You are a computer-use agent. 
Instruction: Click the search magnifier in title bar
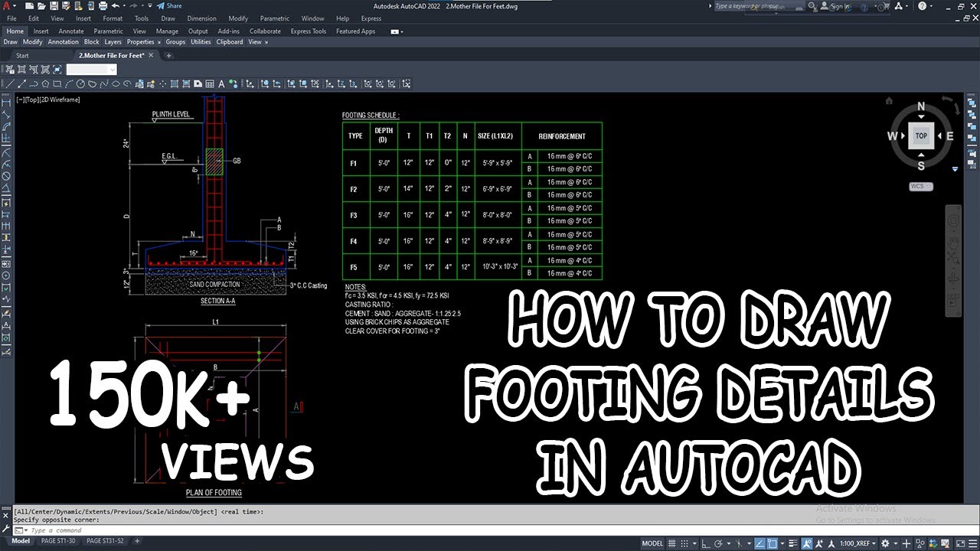pyautogui.click(x=812, y=5)
